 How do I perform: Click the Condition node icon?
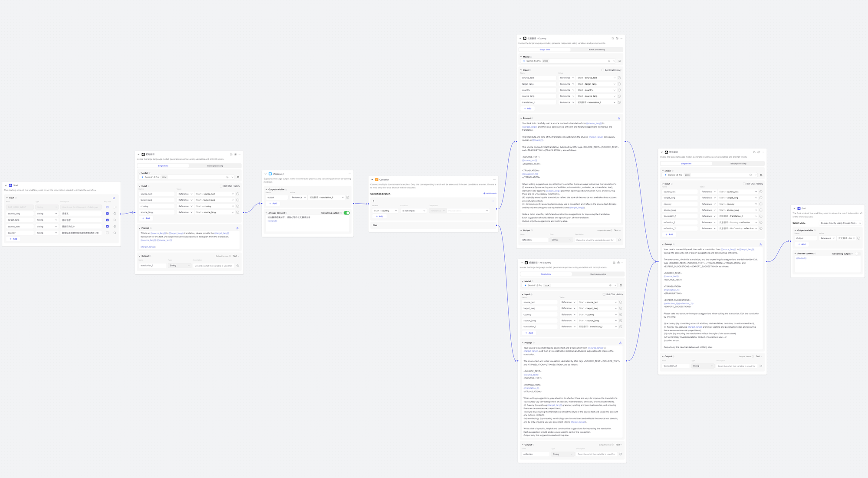pyautogui.click(x=377, y=179)
